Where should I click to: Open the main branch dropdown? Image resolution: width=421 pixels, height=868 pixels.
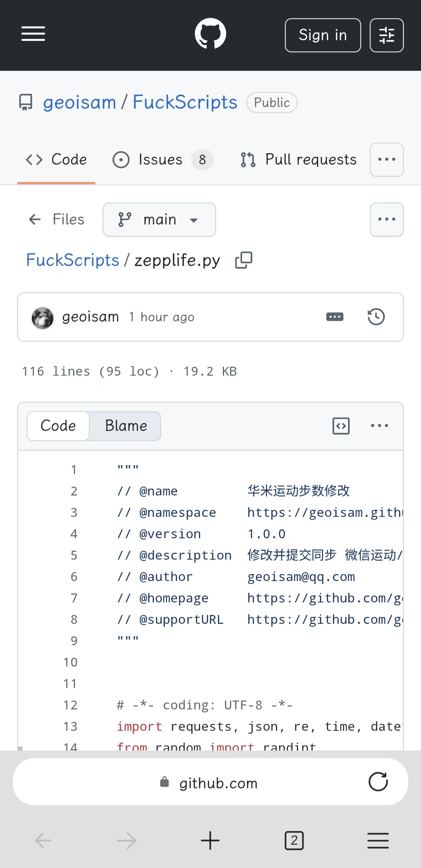coord(159,220)
